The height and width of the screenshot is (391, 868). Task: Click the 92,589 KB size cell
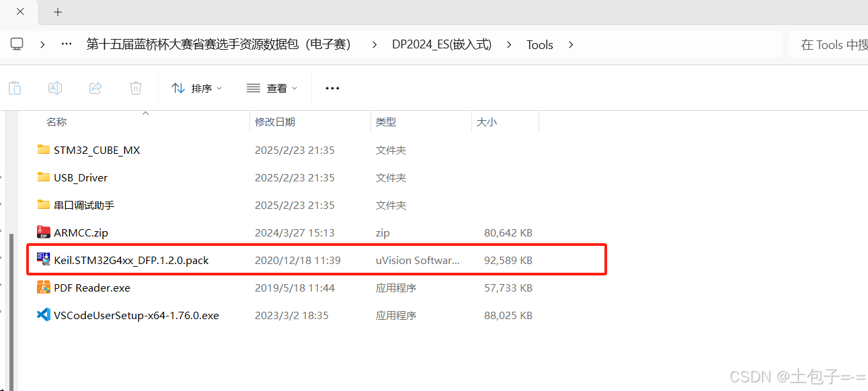coord(508,260)
